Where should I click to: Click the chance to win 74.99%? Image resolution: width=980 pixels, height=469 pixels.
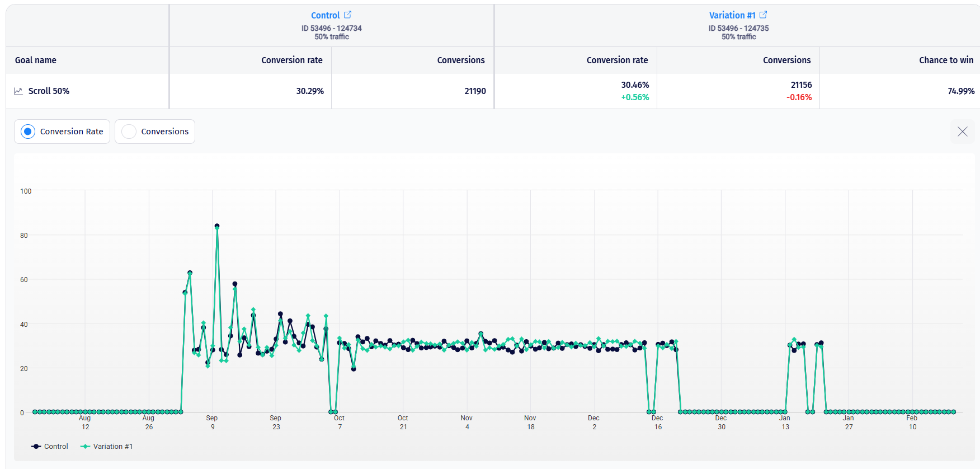[961, 91]
